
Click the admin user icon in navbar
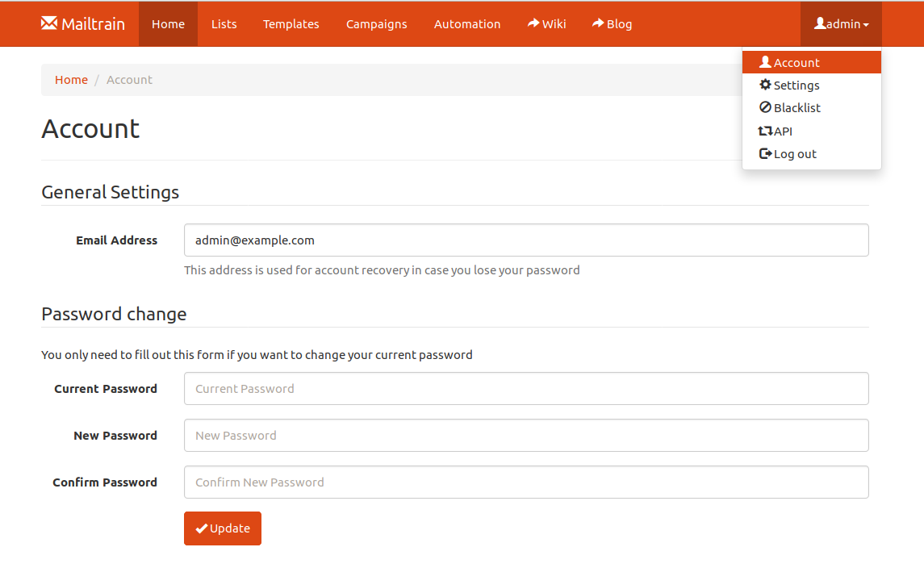pos(820,23)
